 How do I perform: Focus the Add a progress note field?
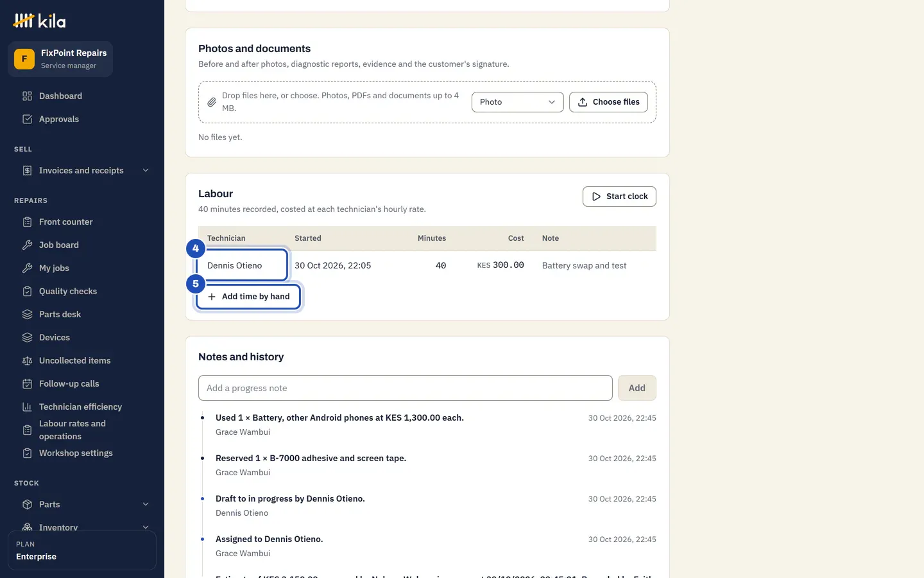[406, 388]
